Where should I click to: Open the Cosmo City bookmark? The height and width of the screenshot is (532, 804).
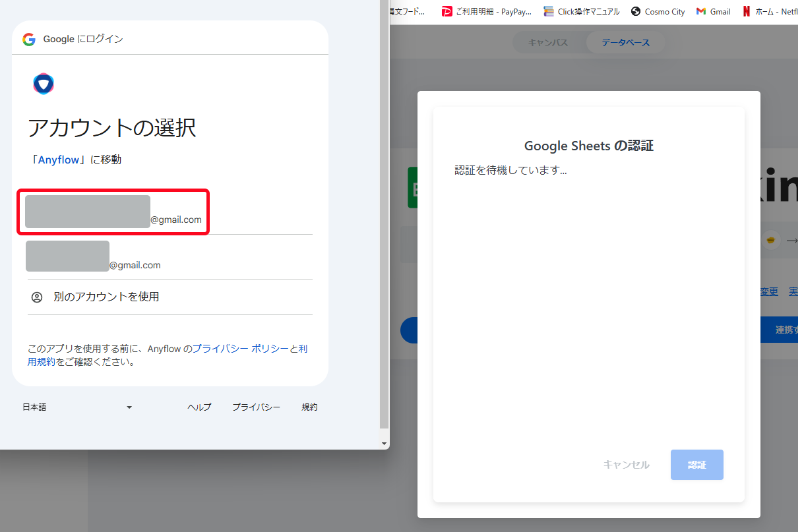(x=658, y=11)
